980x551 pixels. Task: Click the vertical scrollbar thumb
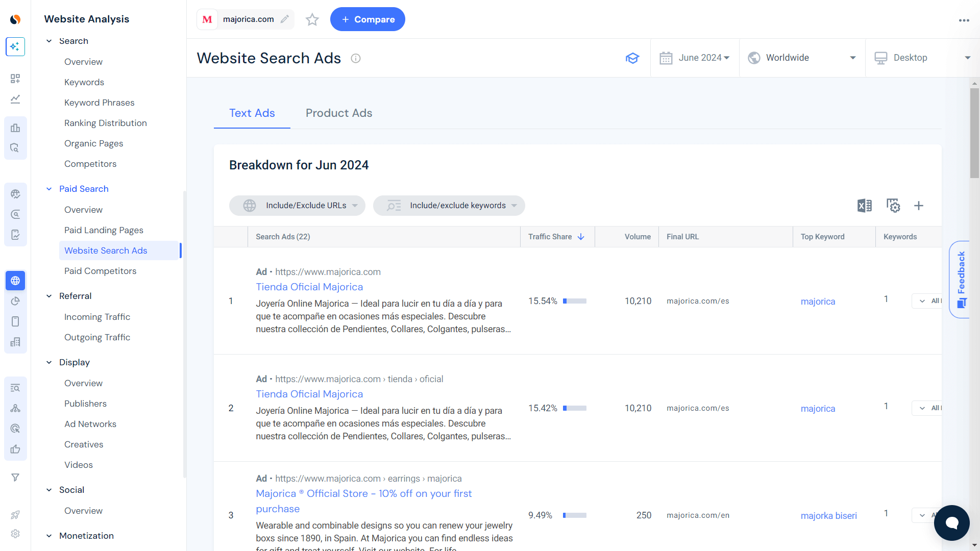975,133
